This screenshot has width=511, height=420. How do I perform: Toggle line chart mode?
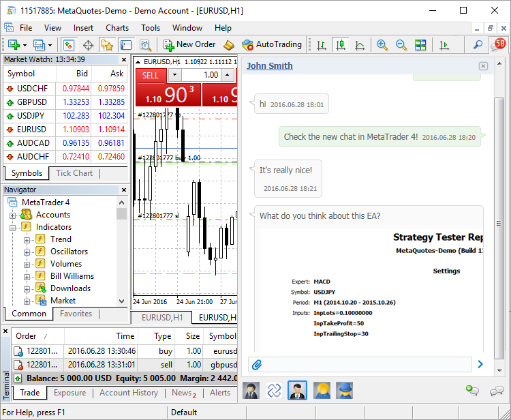pos(359,45)
